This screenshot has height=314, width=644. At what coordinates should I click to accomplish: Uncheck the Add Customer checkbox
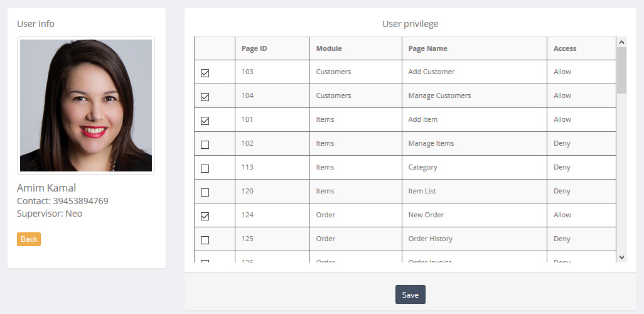point(205,73)
